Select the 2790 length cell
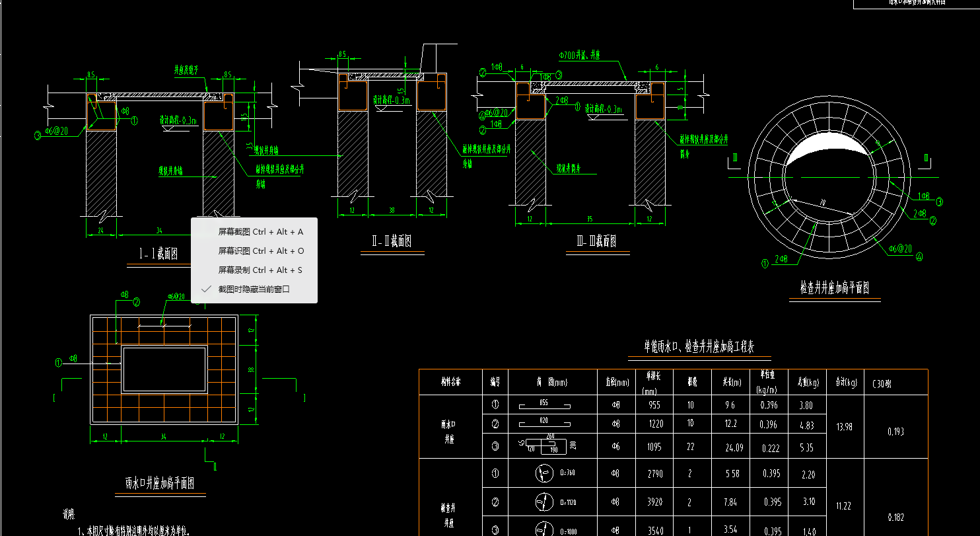The height and width of the screenshot is (536, 980). [x=654, y=474]
